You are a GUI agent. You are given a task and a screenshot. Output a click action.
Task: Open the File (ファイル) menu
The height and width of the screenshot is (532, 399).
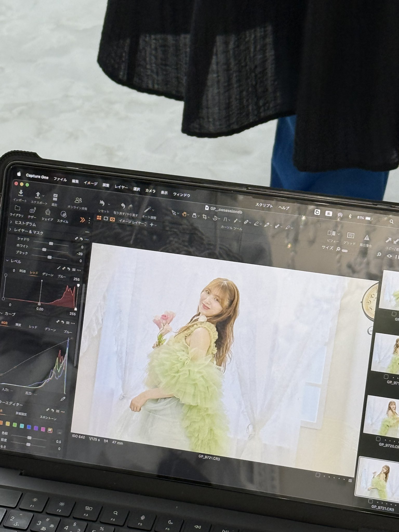(60, 179)
